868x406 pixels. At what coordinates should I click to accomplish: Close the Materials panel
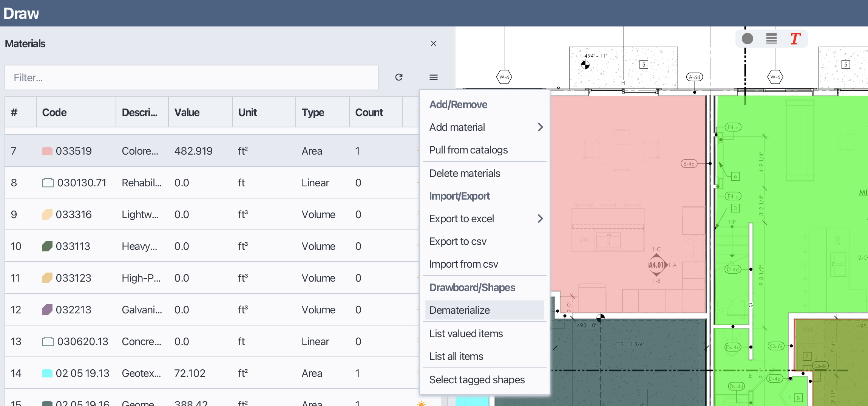[x=433, y=43]
